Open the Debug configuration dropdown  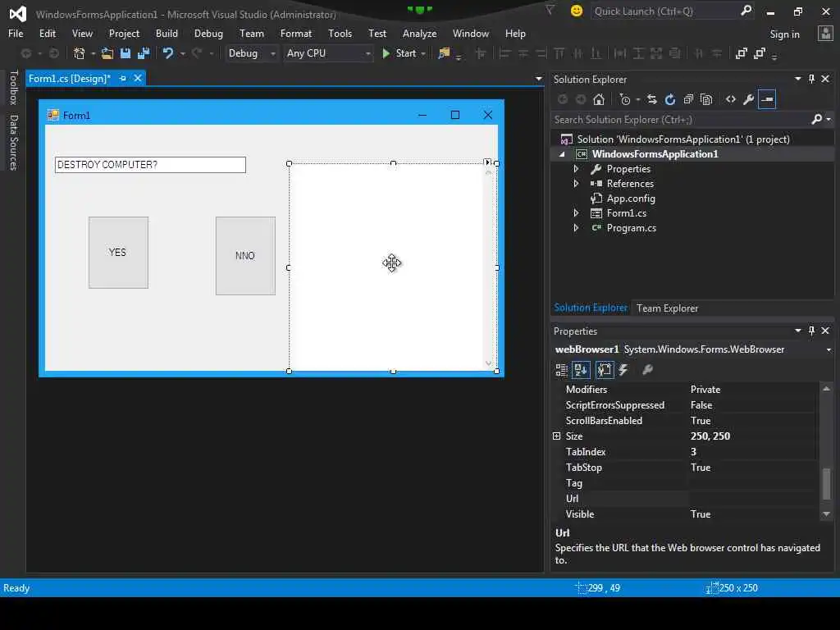point(272,53)
